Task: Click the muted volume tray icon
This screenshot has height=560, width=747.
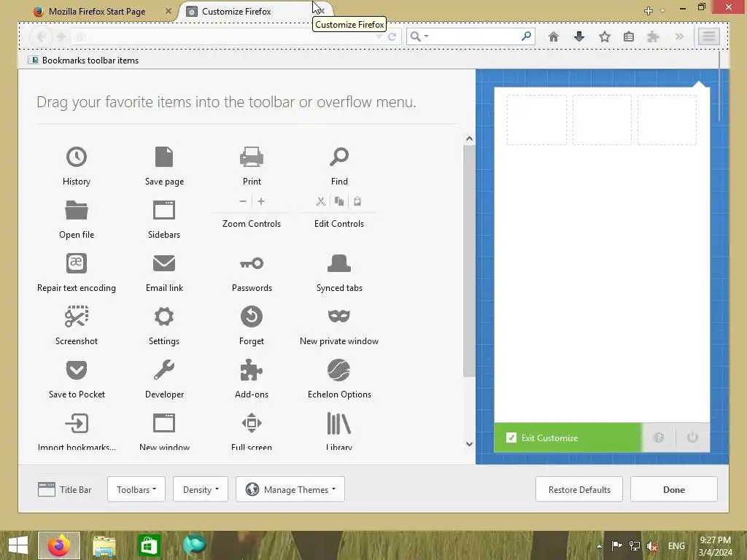Action: click(x=652, y=546)
